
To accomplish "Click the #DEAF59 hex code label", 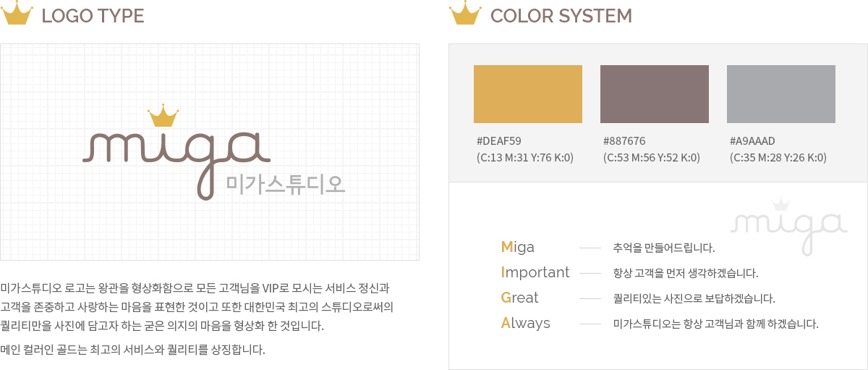I will point(499,141).
